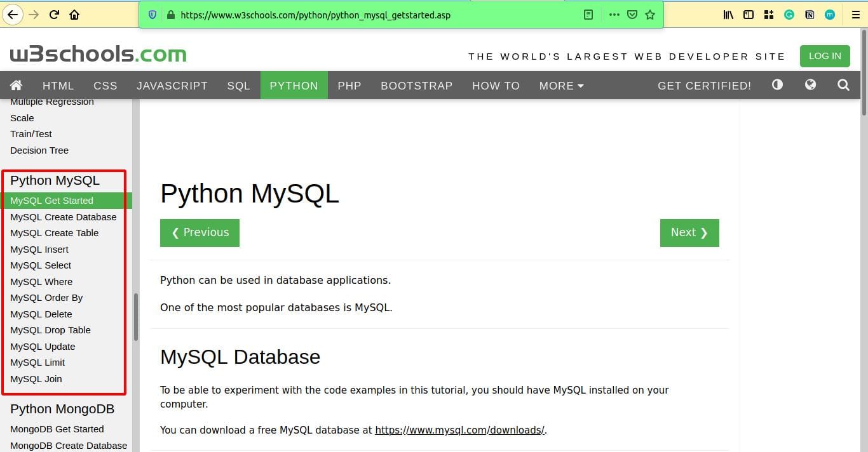
Task: Save page to Pocket icon
Action: click(x=632, y=15)
